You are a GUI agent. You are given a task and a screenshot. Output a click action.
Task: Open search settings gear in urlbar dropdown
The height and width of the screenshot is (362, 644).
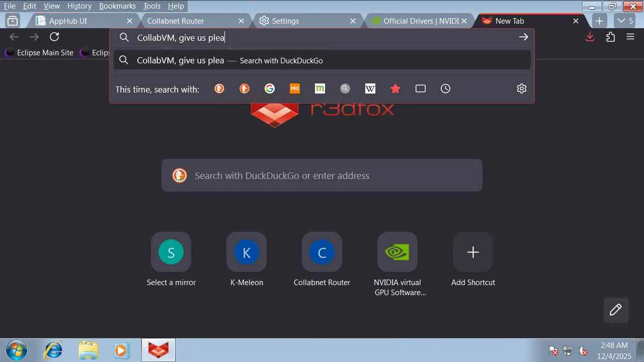(522, 88)
